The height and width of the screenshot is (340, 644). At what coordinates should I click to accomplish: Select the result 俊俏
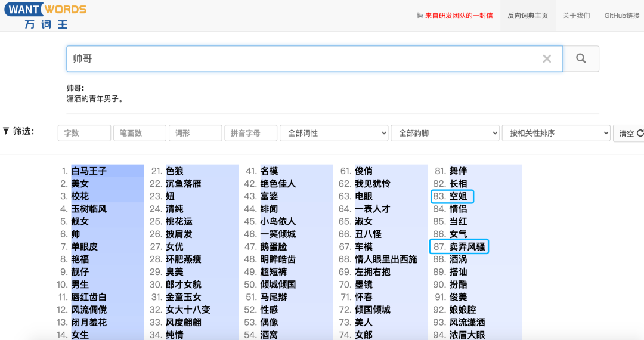click(x=364, y=171)
